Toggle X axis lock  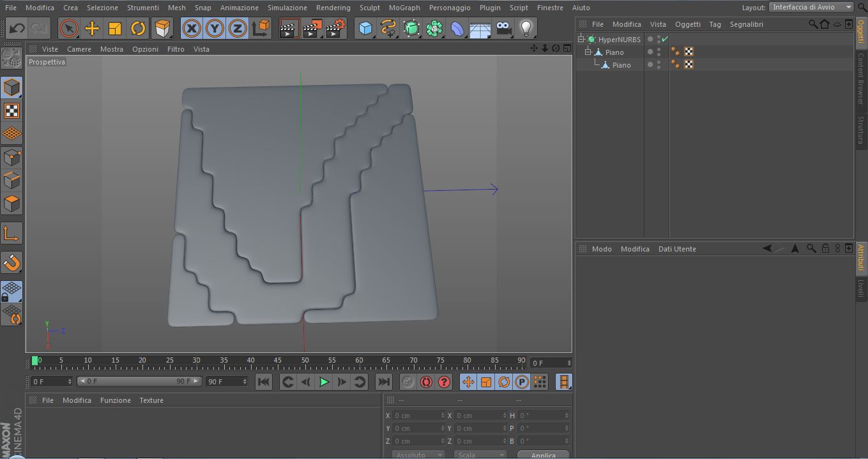pos(192,29)
